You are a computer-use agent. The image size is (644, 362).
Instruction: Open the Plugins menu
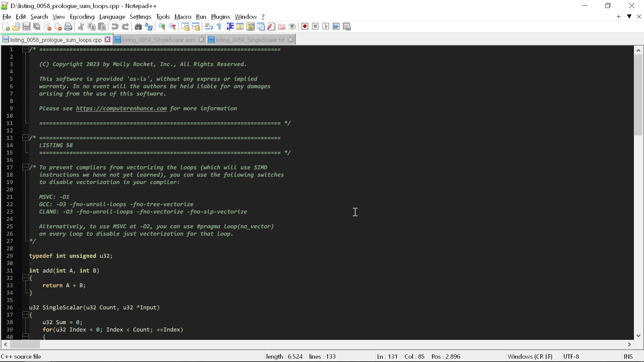[x=220, y=16]
